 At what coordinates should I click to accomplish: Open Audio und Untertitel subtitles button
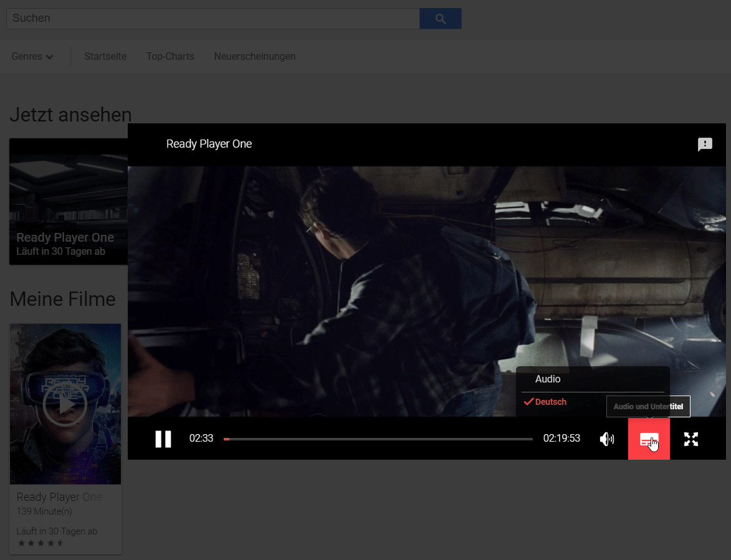pos(649,439)
